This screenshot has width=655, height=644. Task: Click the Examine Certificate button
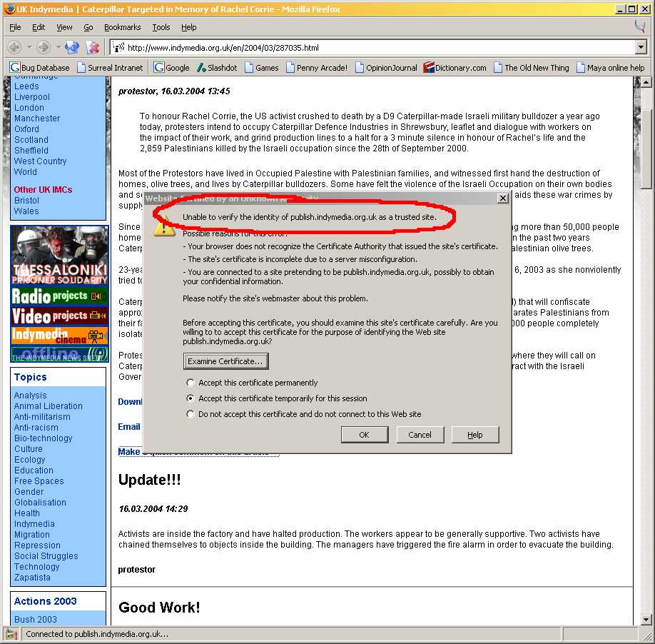point(225,361)
